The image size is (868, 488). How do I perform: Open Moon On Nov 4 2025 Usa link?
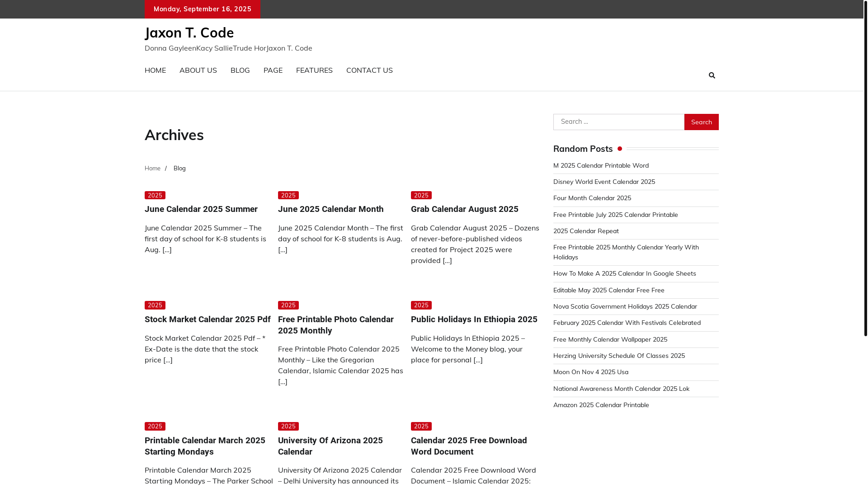591,372
